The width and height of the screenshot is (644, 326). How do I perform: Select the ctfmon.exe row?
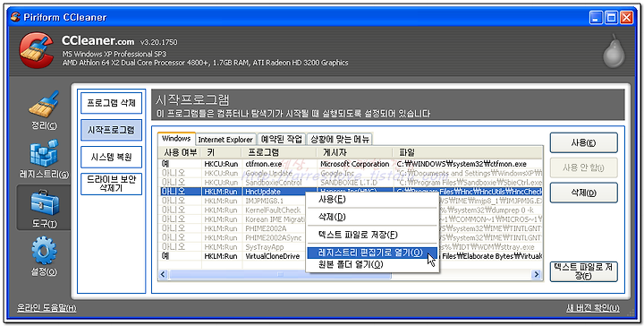tap(351, 164)
